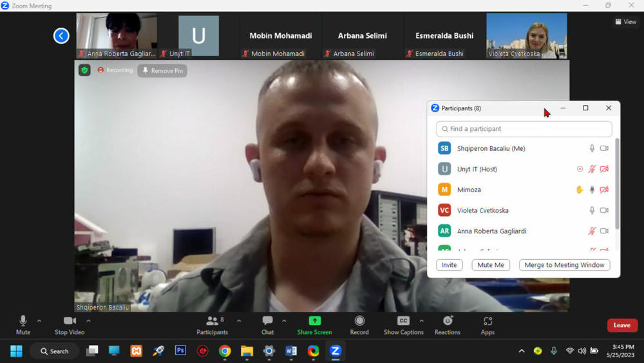Click Merge to Meeting Window button
The image size is (644, 363).
click(564, 265)
